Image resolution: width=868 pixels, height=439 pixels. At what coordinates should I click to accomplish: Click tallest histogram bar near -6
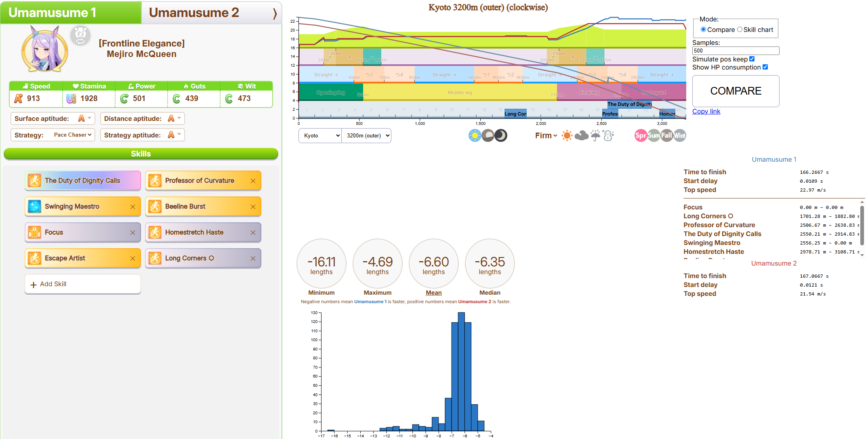point(461,371)
